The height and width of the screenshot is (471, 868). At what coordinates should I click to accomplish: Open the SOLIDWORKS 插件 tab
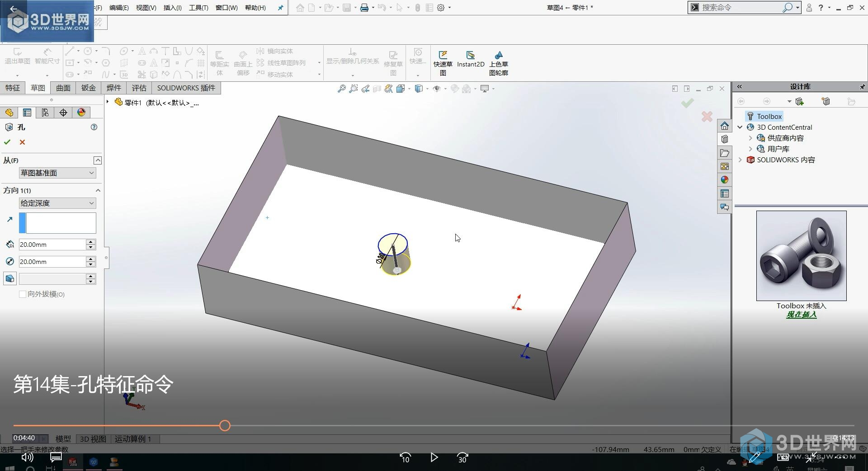pos(186,88)
